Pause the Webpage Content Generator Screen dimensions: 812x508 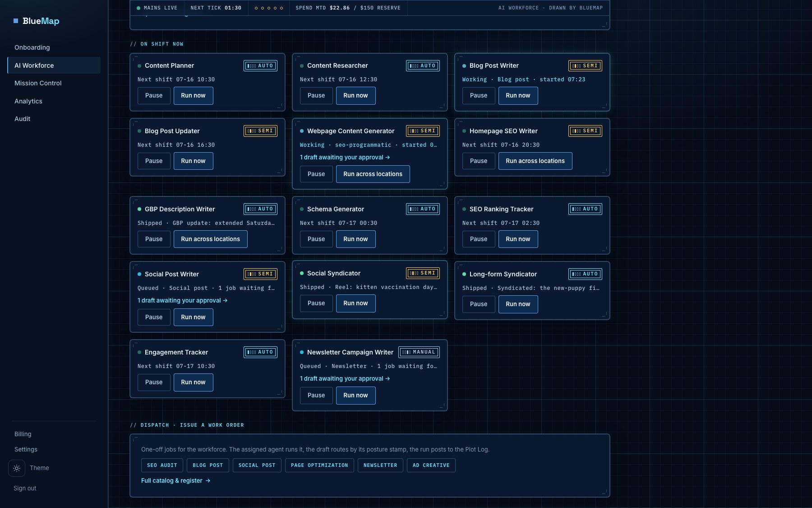click(x=316, y=174)
